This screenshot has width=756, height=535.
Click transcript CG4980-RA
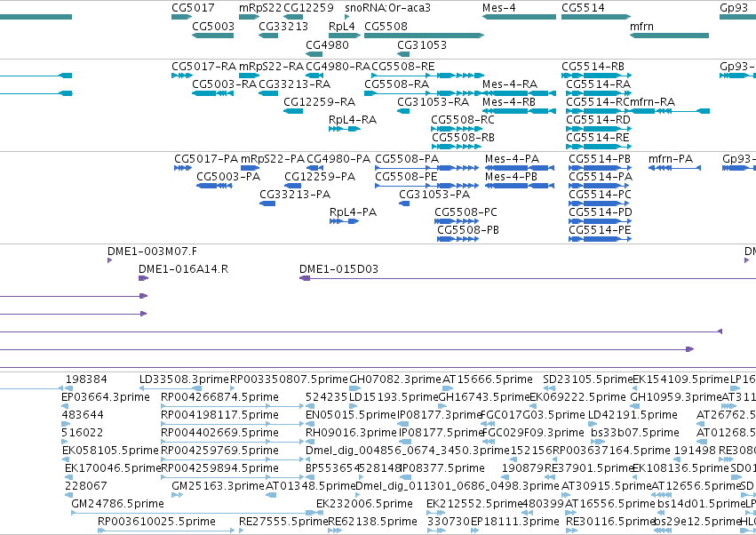[x=314, y=76]
